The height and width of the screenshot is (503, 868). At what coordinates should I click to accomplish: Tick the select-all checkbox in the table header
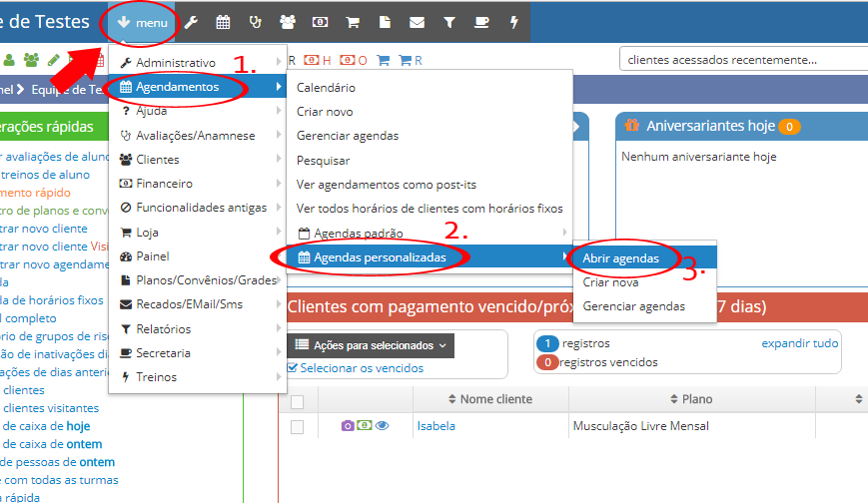point(297,402)
